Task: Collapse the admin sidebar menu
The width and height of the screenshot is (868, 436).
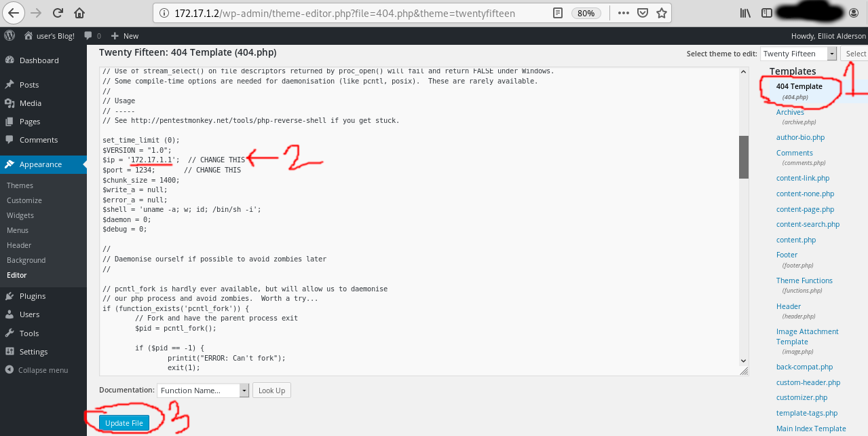Action: [37, 370]
